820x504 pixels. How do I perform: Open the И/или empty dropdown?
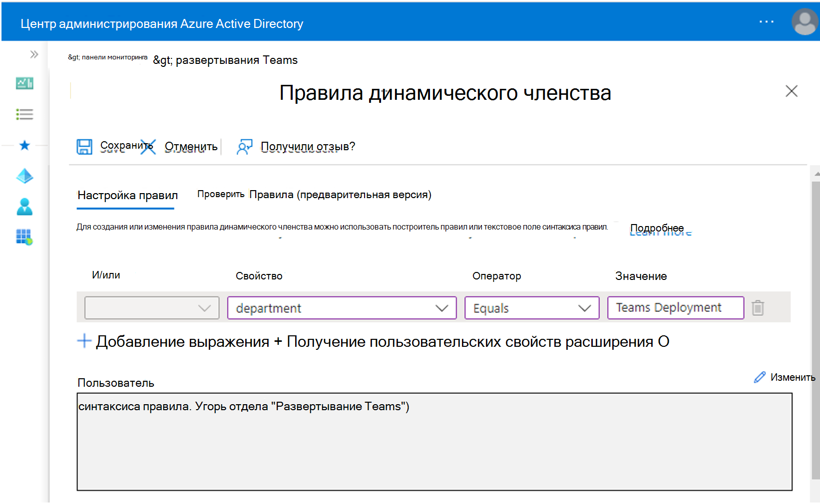(x=152, y=308)
